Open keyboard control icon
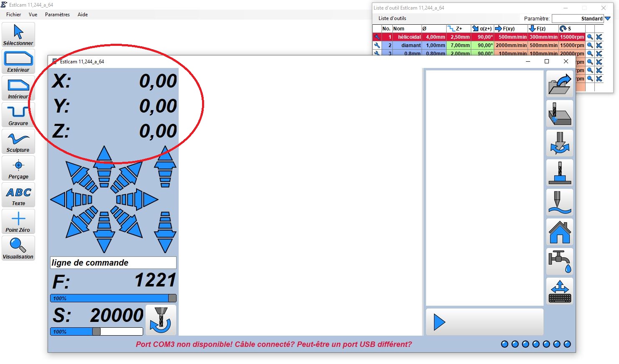 pyautogui.click(x=560, y=291)
